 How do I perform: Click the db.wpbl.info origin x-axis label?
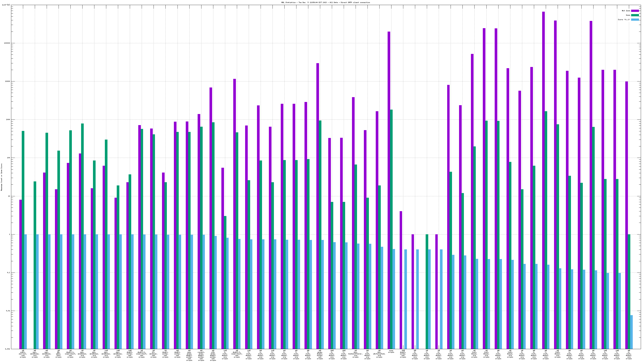pos(59,354)
